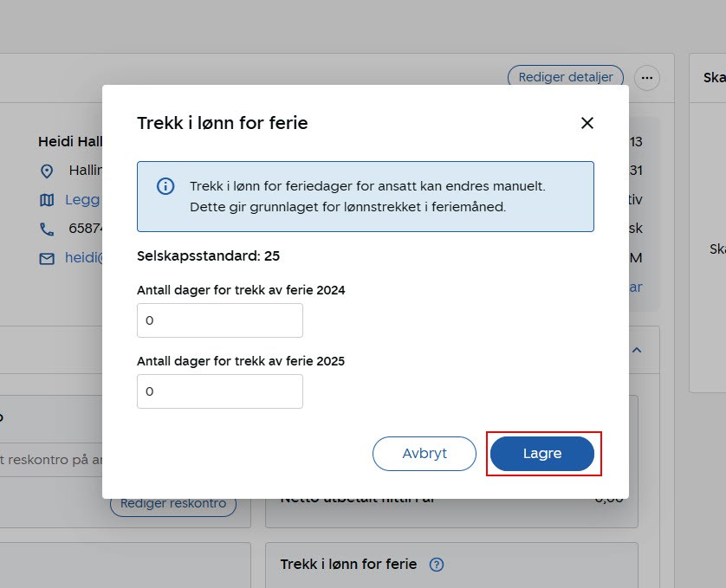Click the employee name Heidi Hall
Image resolution: width=726 pixels, height=588 pixels.
pyautogui.click(x=70, y=141)
